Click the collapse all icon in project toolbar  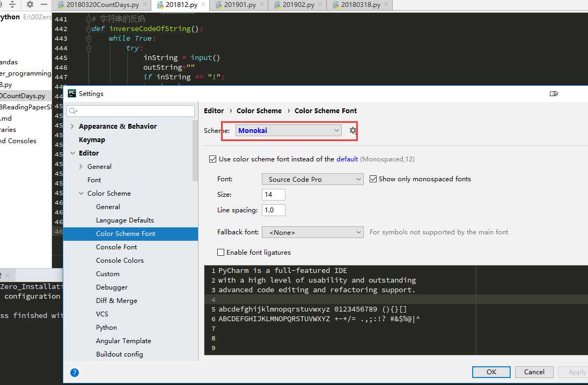tap(12, 4)
